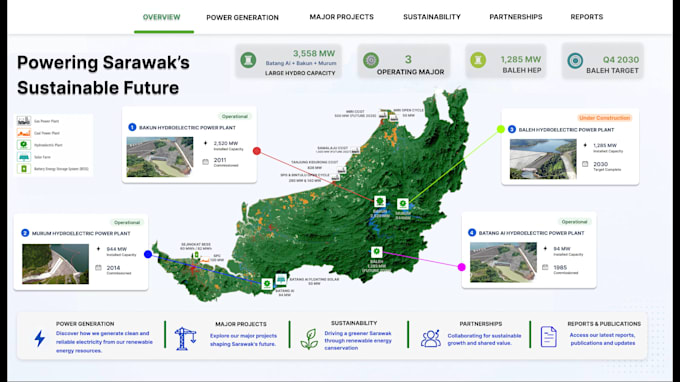Click the Batang Ai hydro marker on map
680x382 pixels.
(267, 284)
